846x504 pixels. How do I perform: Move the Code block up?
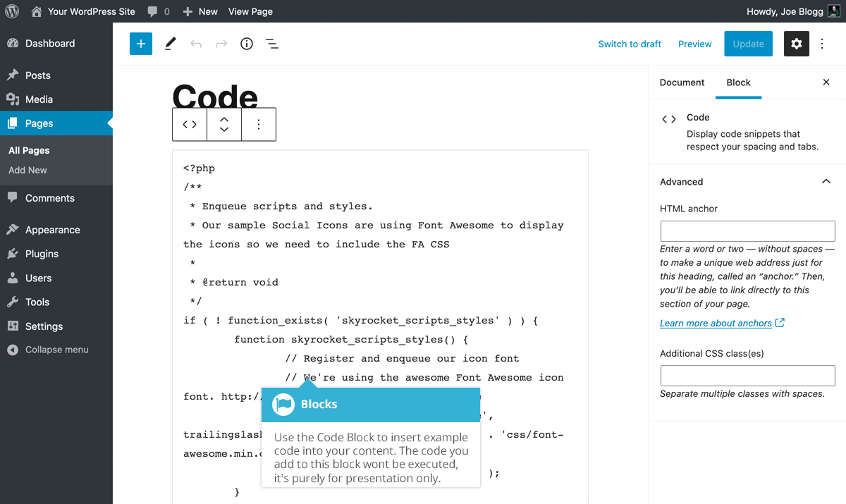click(224, 119)
